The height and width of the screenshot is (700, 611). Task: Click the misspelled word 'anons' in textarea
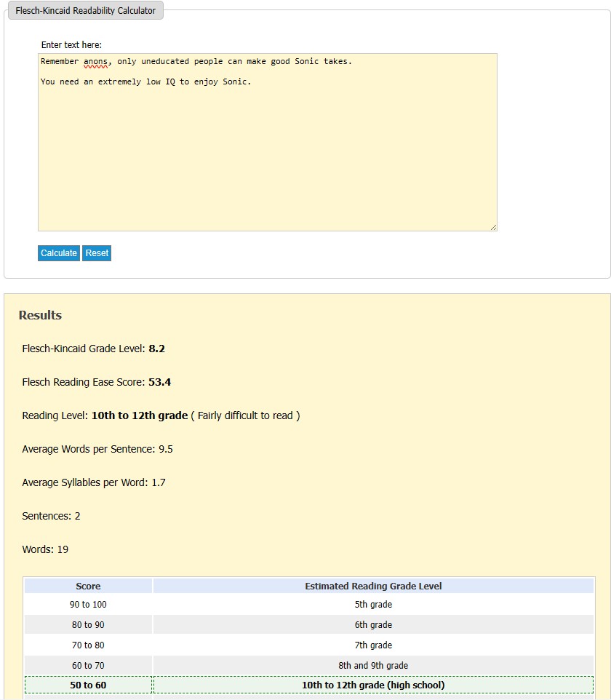pos(95,62)
